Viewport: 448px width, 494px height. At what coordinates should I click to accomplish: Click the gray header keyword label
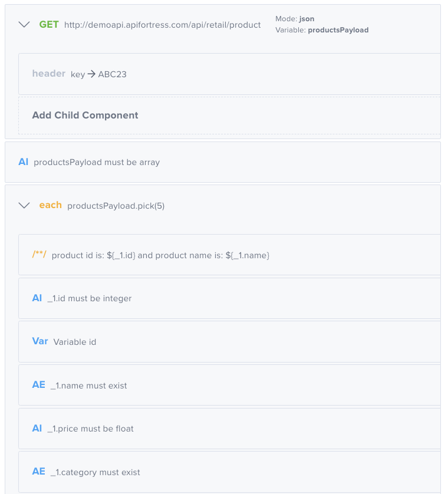point(48,73)
